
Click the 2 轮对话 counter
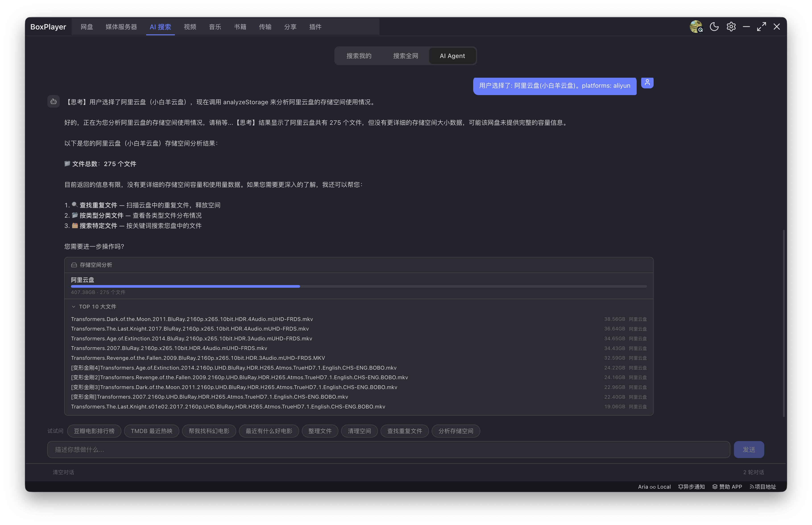753,472
